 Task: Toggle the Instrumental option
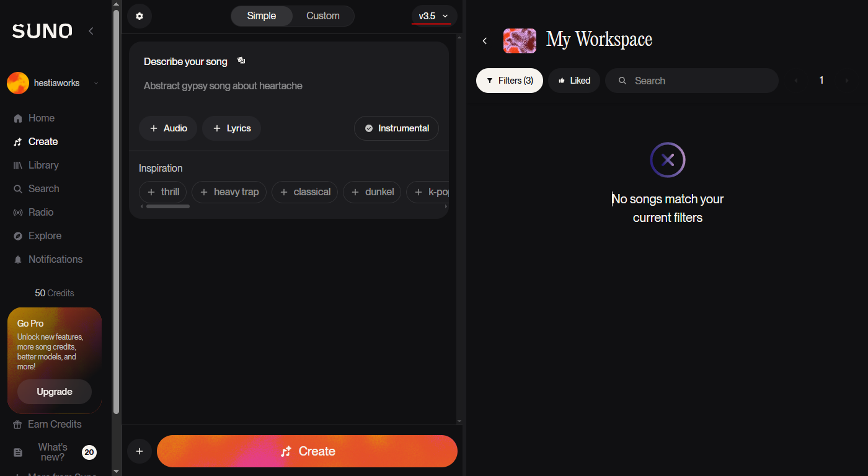point(396,128)
